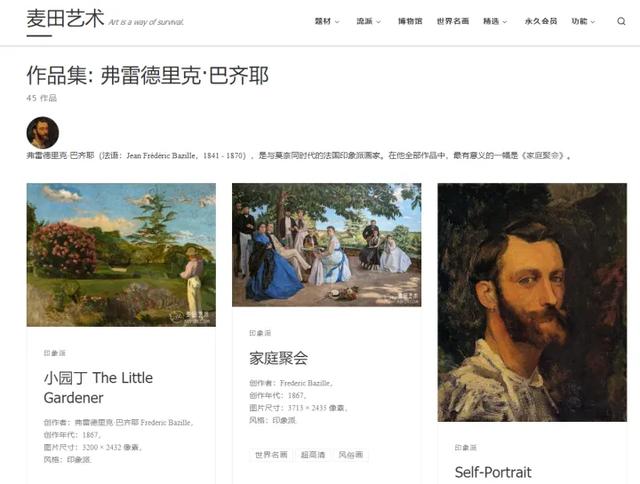Expand the 题材 dropdown menu

point(327,21)
